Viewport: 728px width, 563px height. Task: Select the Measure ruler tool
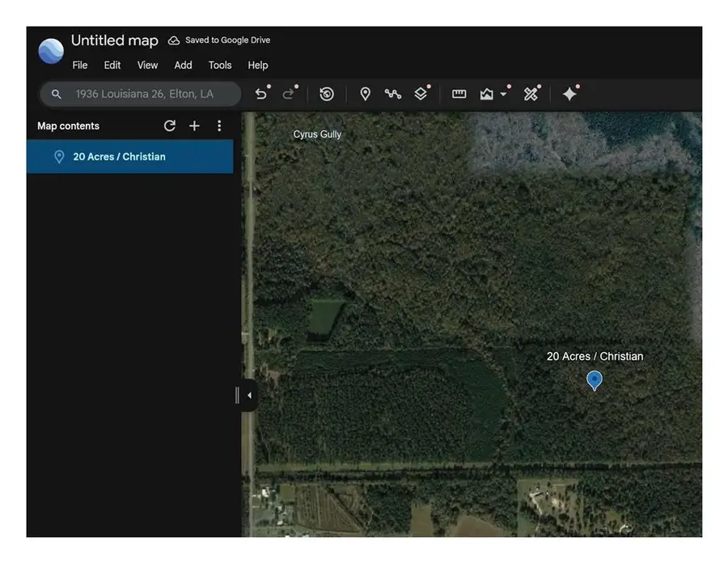point(459,94)
